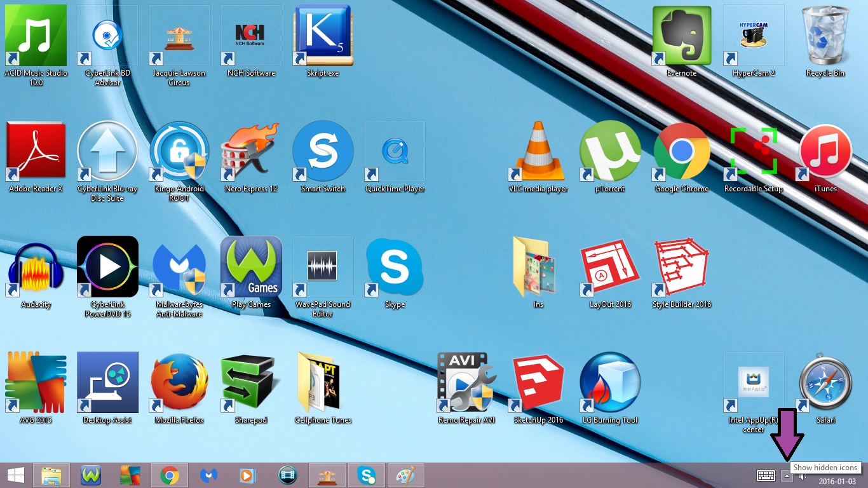Select the Evernote elephant icon
This screenshot has width=868, height=488.
click(x=682, y=36)
